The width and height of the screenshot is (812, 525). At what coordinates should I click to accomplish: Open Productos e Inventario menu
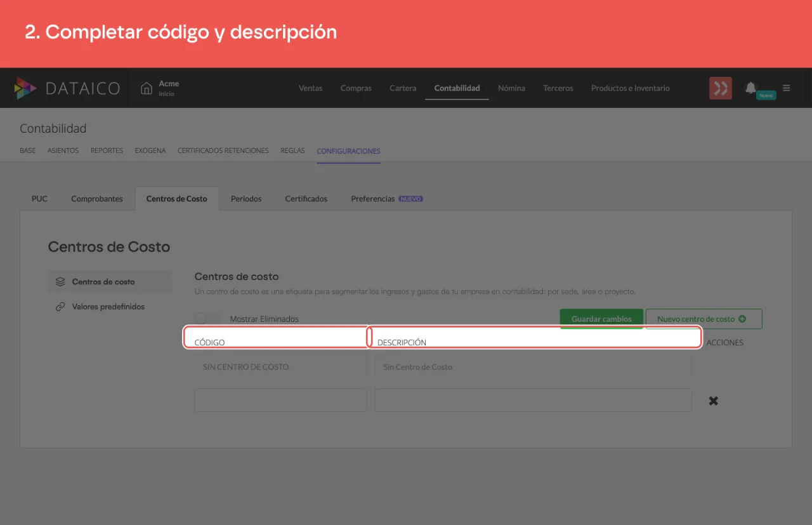[631, 88]
